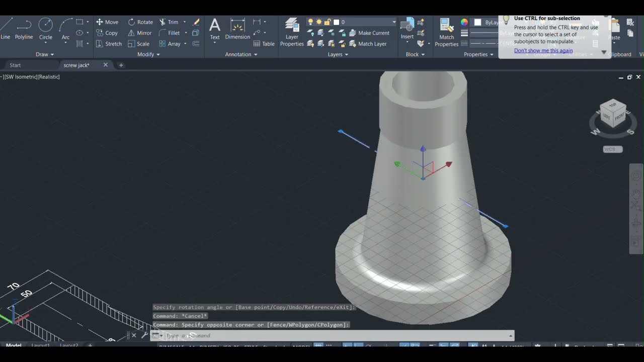This screenshot has width=644, height=362.
Task: Click the Ellipse draw icon
Action: (x=79, y=33)
